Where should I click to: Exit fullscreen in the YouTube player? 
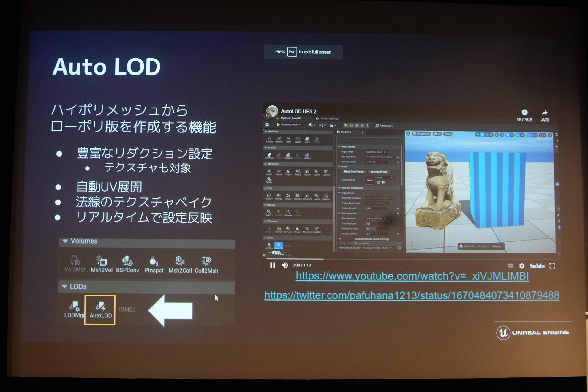click(552, 266)
